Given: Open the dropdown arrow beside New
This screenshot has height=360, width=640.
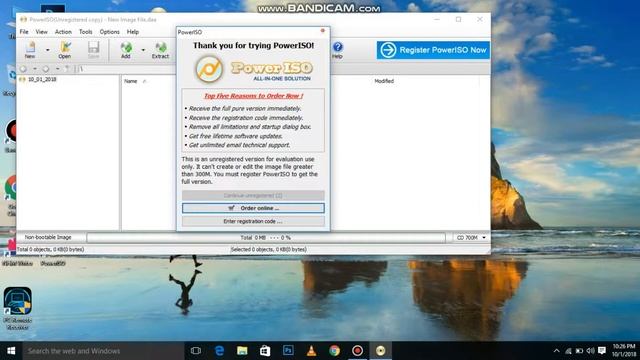Looking at the screenshot, I should coord(47,50).
